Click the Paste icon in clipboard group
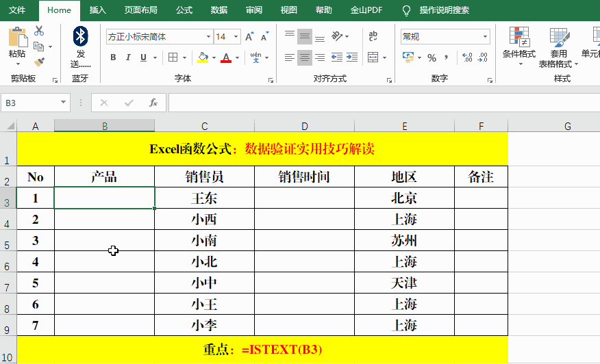Viewport: 600px width, 364px height. click(18, 38)
